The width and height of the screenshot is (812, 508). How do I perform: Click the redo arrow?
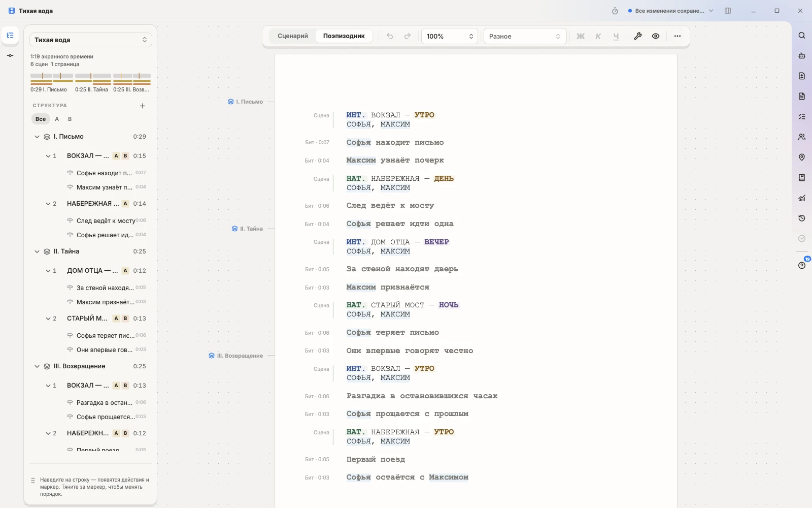pos(408,36)
